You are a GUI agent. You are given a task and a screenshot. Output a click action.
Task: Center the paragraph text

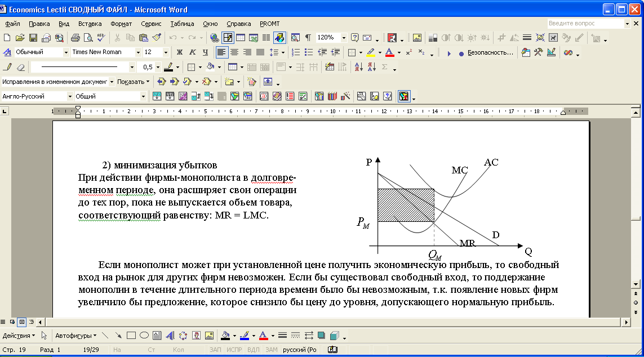pos(234,52)
